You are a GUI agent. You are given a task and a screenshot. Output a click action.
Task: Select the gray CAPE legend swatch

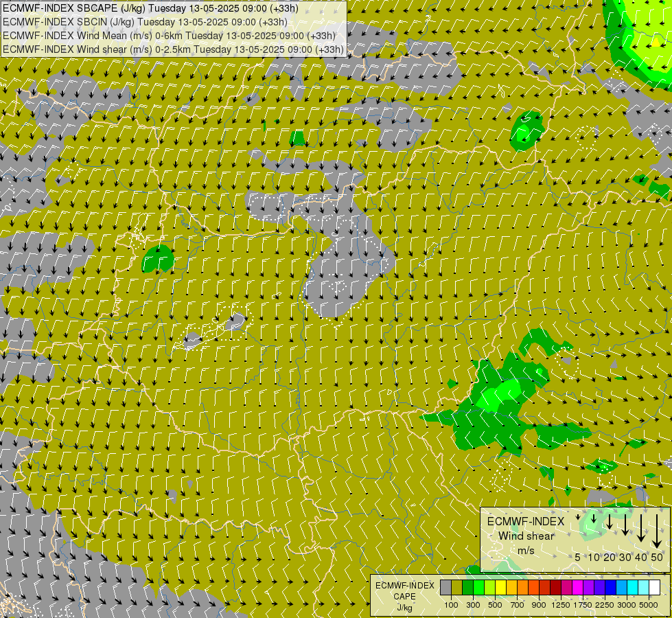point(445,588)
